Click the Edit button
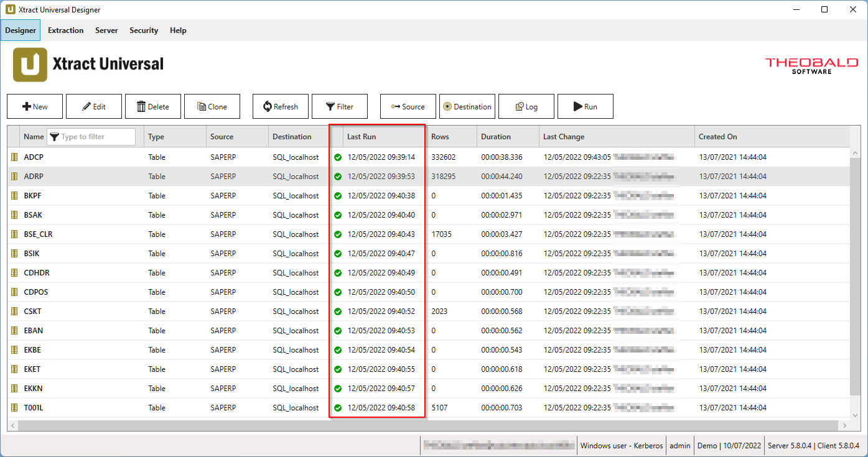Viewport: 868px width, 457px height. pos(94,106)
